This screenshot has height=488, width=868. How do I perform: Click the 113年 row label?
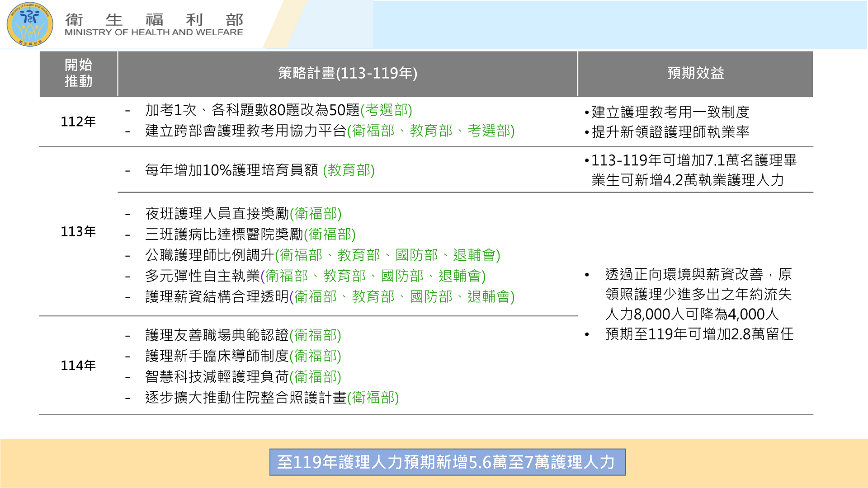pyautogui.click(x=78, y=231)
